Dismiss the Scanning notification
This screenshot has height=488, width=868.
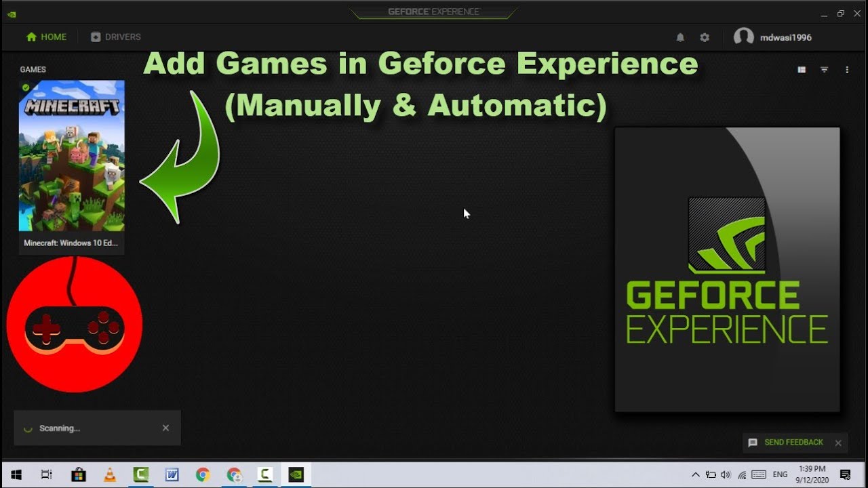[165, 428]
